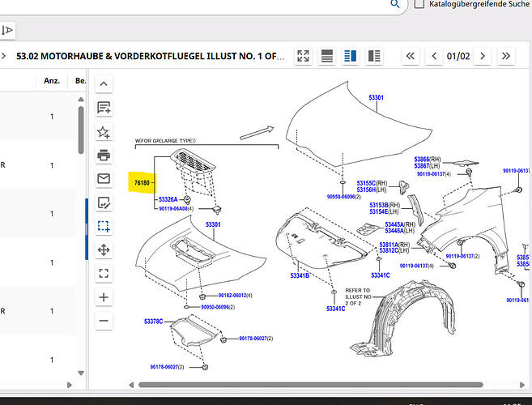
Task: Expand the panel chevron beside 53.02 title
Action: (x=4, y=56)
